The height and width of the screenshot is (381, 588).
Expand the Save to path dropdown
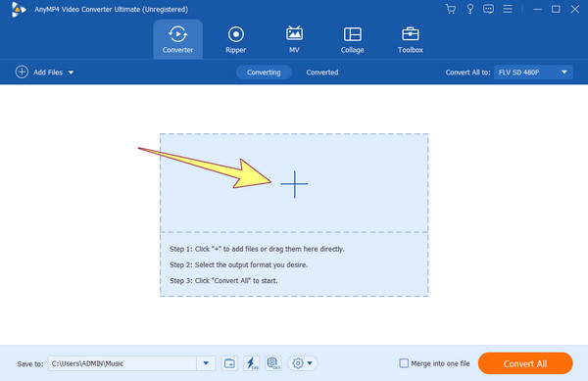pos(206,363)
